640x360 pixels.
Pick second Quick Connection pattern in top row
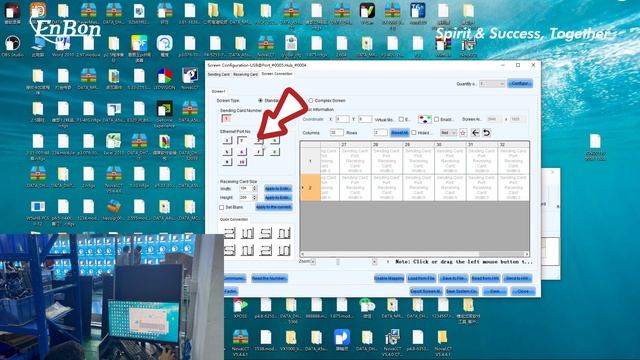pos(247,233)
